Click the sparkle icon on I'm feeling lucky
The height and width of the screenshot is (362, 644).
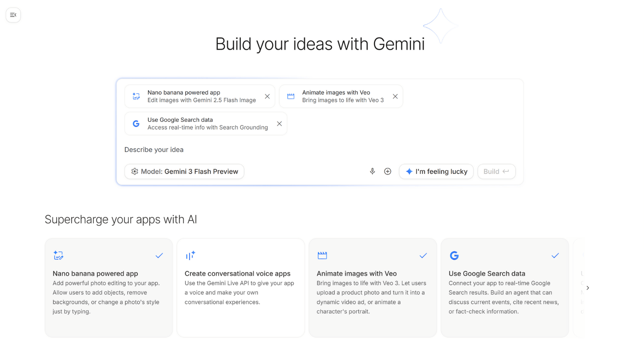pos(409,171)
